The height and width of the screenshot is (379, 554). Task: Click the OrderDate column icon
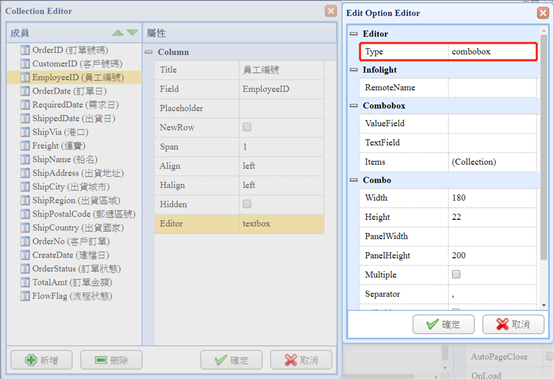click(x=25, y=91)
